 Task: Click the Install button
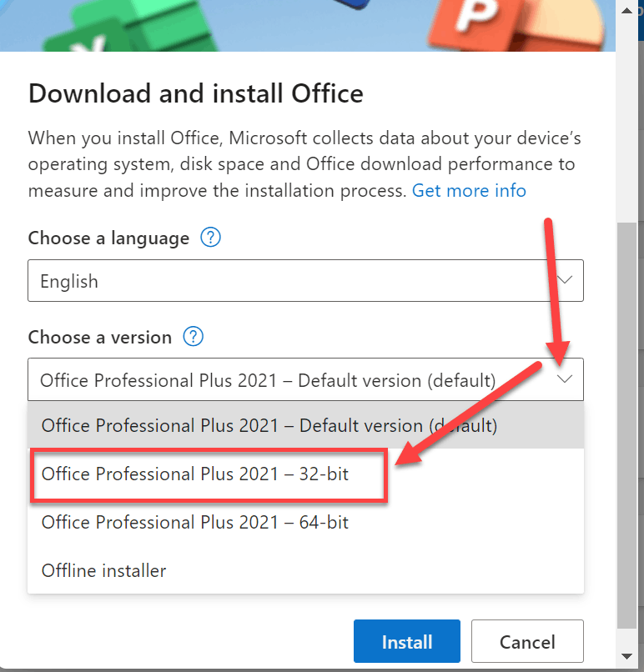click(407, 641)
